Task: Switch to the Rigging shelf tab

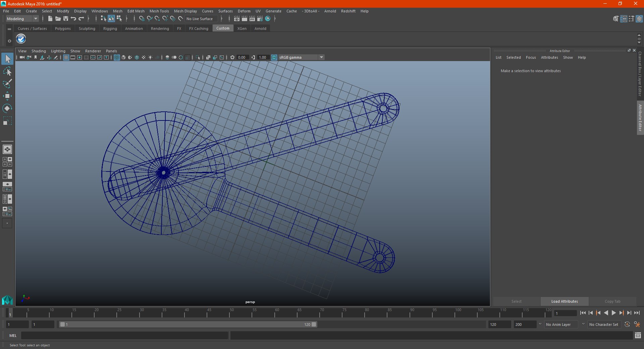Action: (x=110, y=29)
